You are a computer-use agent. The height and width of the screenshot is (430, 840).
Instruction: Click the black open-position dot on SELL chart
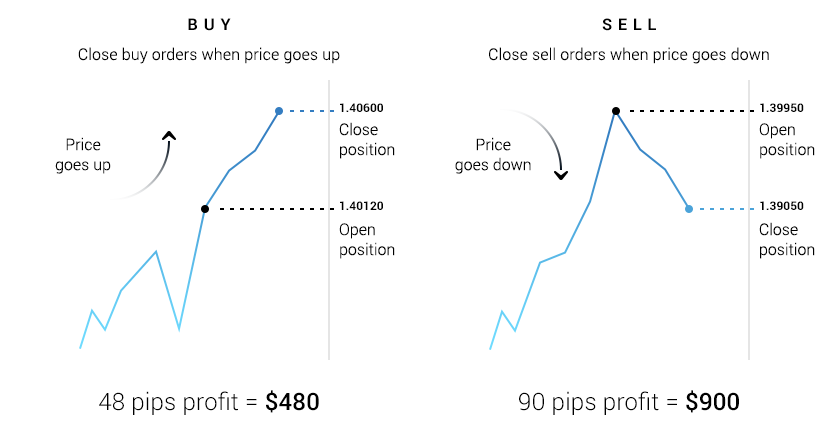(x=616, y=111)
